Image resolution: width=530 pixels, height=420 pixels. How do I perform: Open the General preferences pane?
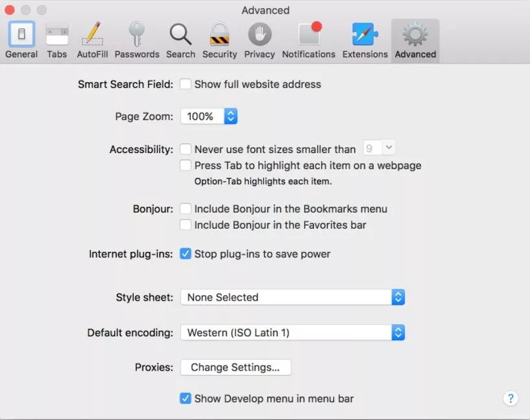[x=21, y=41]
